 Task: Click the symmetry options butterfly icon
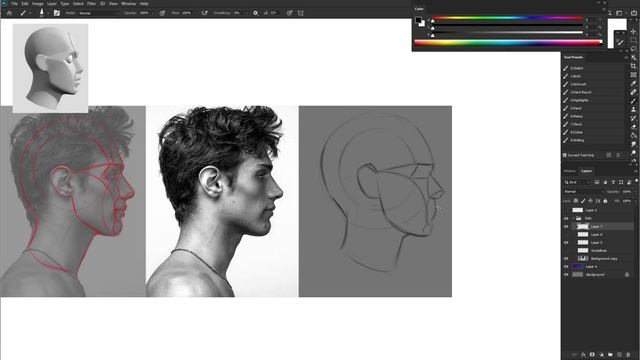pyautogui.click(x=300, y=13)
